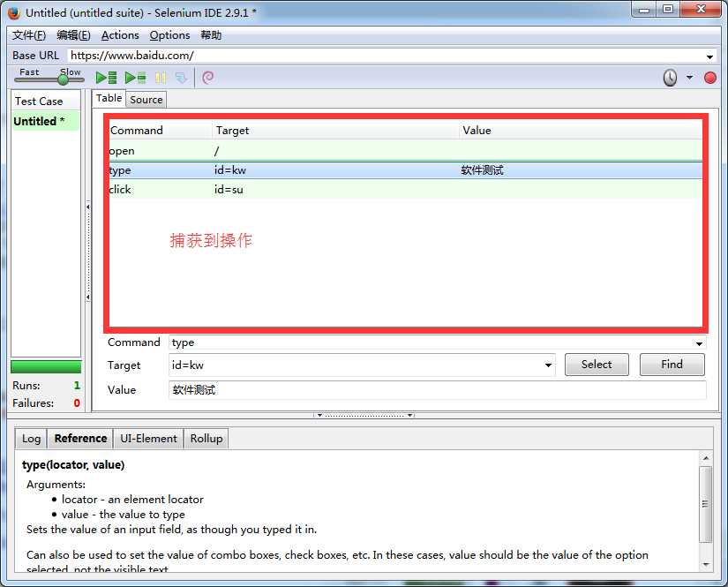The height and width of the screenshot is (587, 728).
Task: Click the Play current test case icon
Action: click(136, 78)
